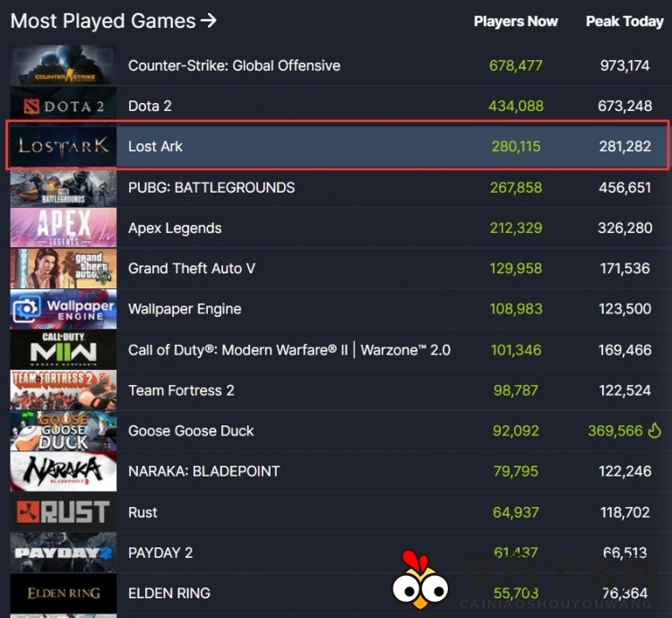Screen dimensions: 672x618
Task: Click the Grand Theft Auto V thumbnail
Action: pos(63,269)
